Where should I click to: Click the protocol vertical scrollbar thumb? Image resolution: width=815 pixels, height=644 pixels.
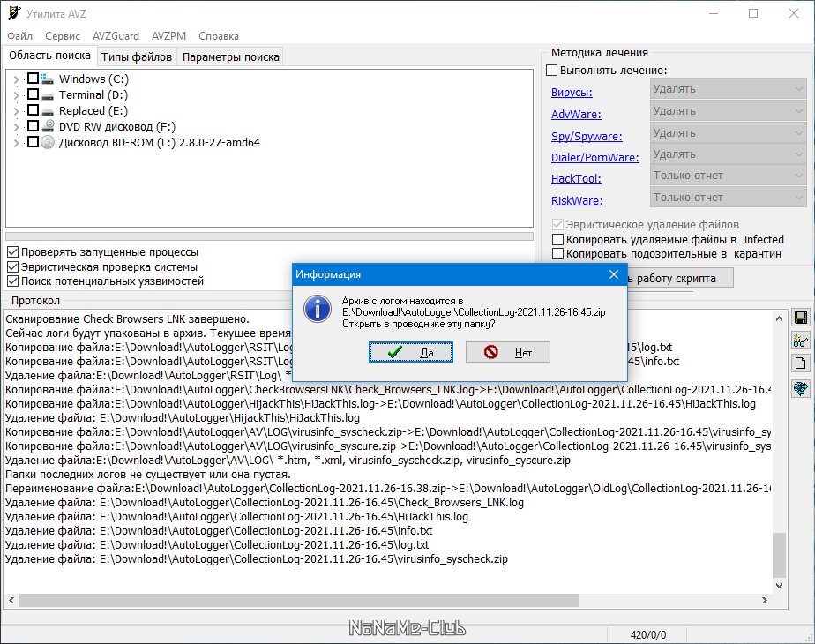[779, 555]
